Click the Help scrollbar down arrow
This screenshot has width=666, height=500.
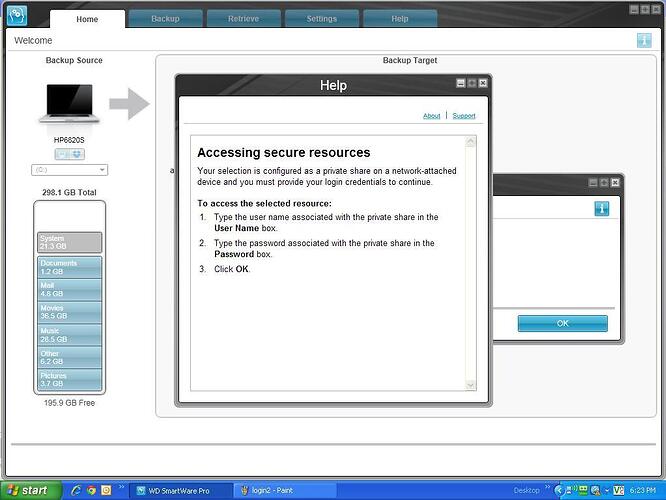click(x=471, y=385)
